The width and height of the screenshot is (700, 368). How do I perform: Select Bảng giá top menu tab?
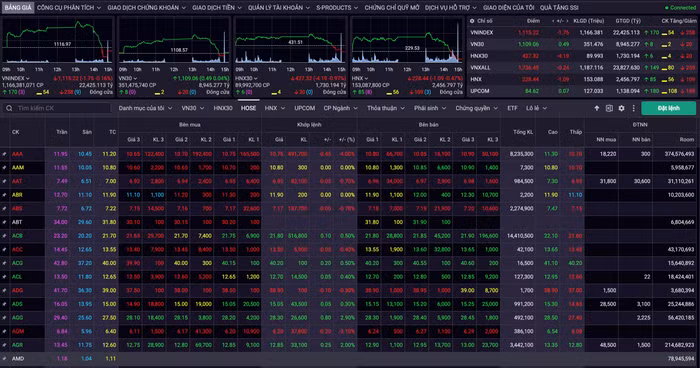(x=18, y=8)
